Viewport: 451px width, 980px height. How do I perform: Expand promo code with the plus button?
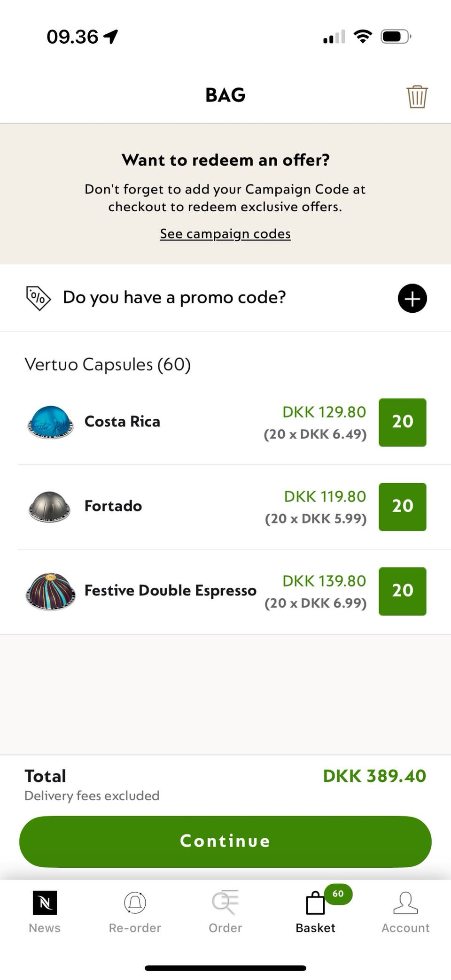[x=412, y=298]
